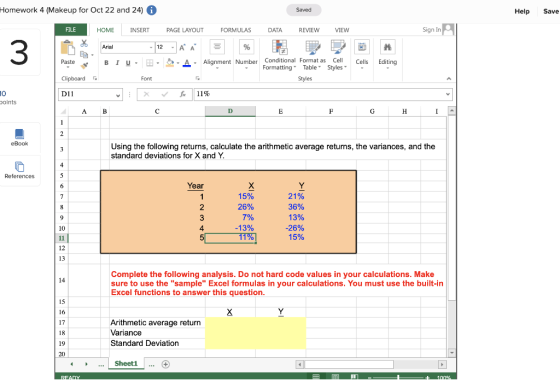Switch to the FORMULAS tab
This screenshot has width=560, height=388.
236,30
